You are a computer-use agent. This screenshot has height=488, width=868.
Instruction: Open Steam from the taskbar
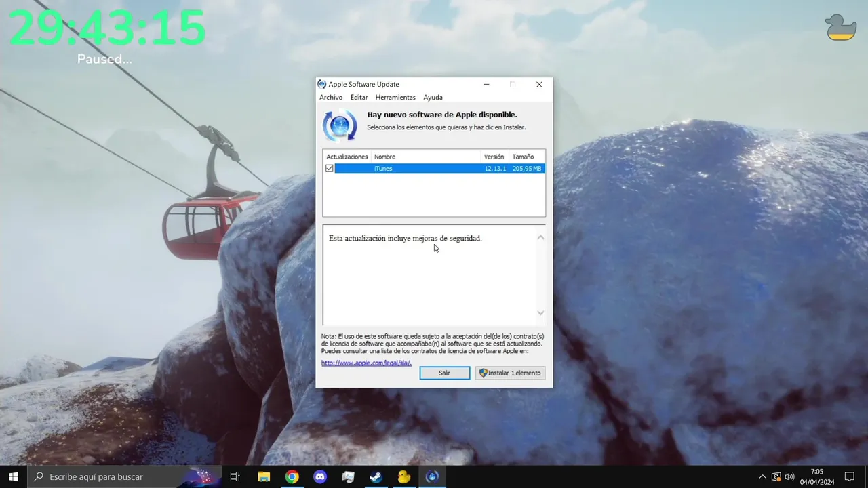(376, 476)
